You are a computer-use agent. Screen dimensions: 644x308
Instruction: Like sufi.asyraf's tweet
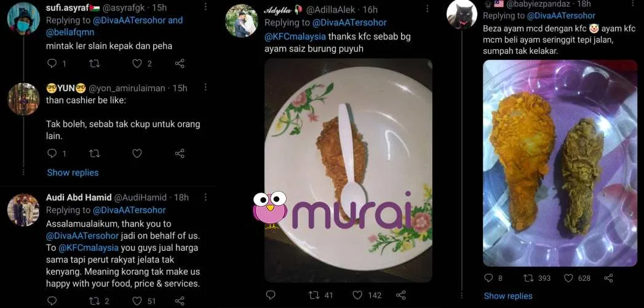pos(137,63)
